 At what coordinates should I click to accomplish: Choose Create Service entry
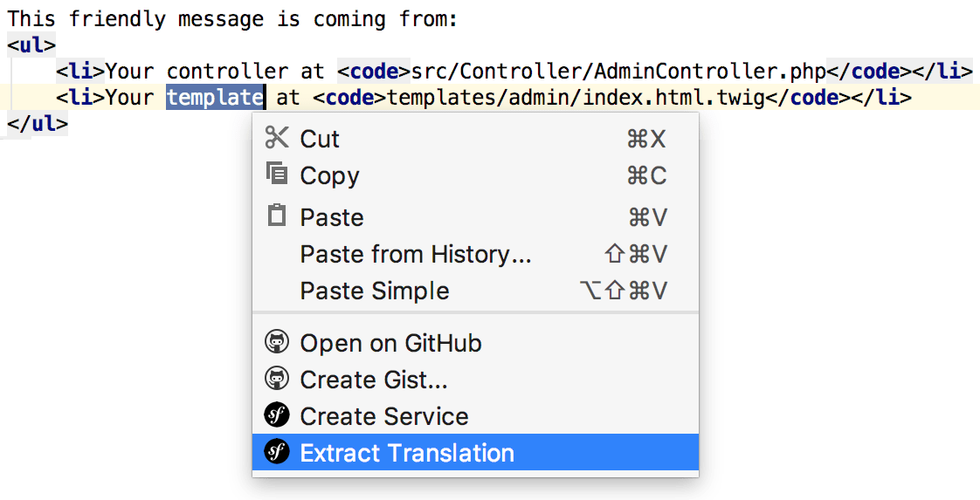[475, 415]
